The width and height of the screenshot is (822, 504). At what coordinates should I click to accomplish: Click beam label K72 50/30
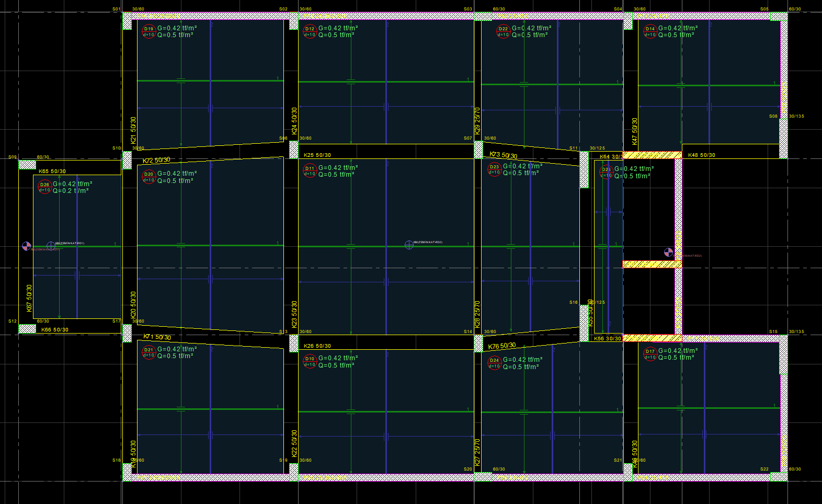pos(156,161)
